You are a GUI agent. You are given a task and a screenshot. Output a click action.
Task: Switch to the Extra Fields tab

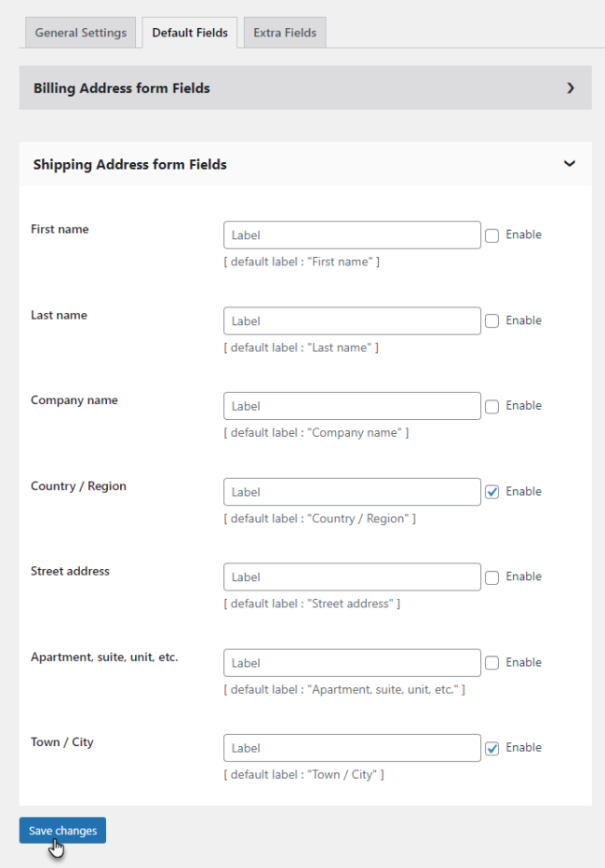pyautogui.click(x=285, y=33)
